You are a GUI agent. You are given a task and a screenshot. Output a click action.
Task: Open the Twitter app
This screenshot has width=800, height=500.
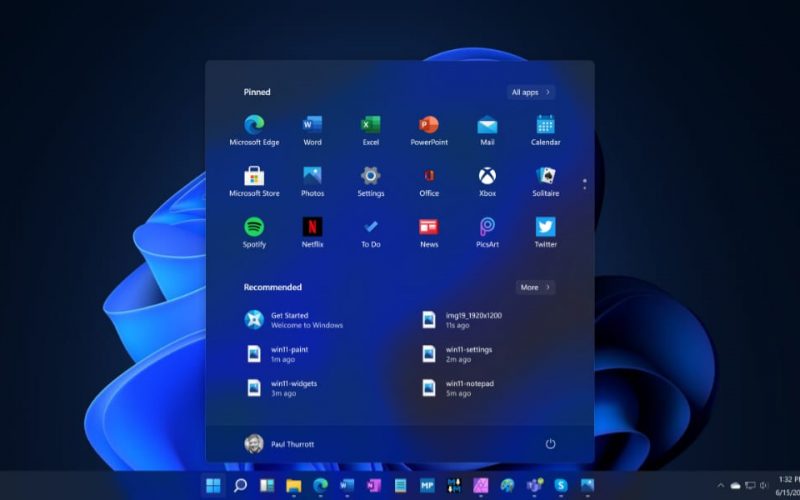tap(545, 233)
